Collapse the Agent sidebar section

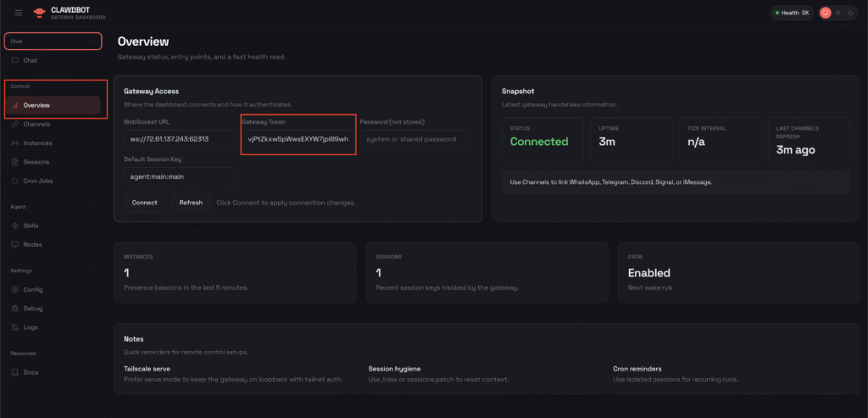(x=53, y=207)
